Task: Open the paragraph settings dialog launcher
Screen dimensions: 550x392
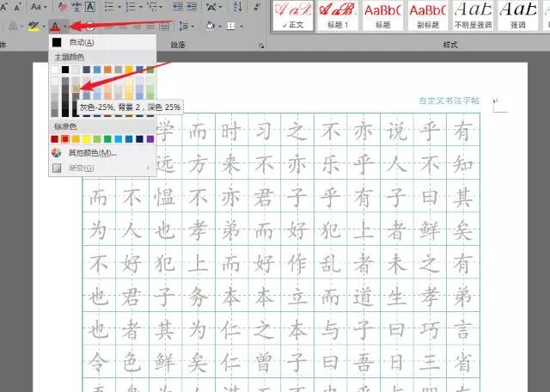Action: [261, 46]
